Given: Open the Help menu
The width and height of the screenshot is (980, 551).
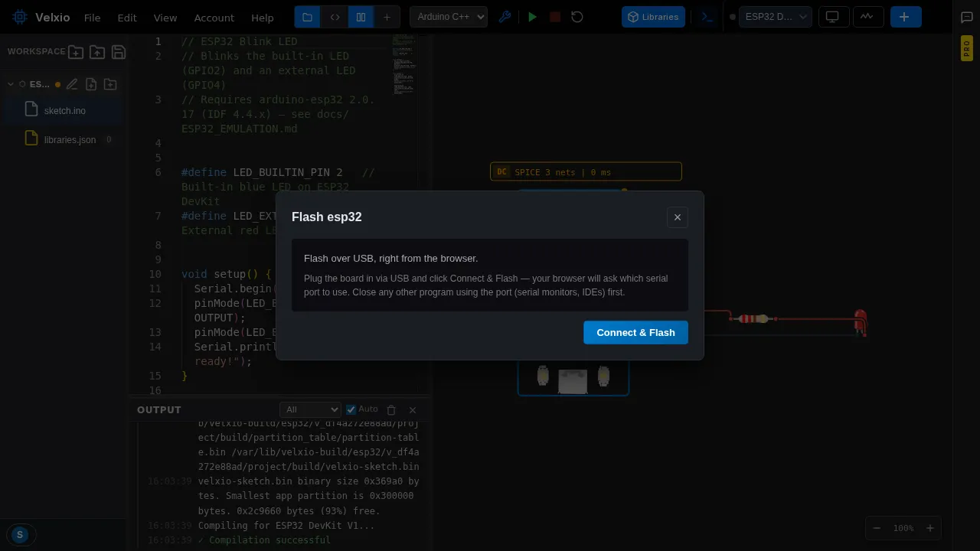Looking at the screenshot, I should point(263,17).
